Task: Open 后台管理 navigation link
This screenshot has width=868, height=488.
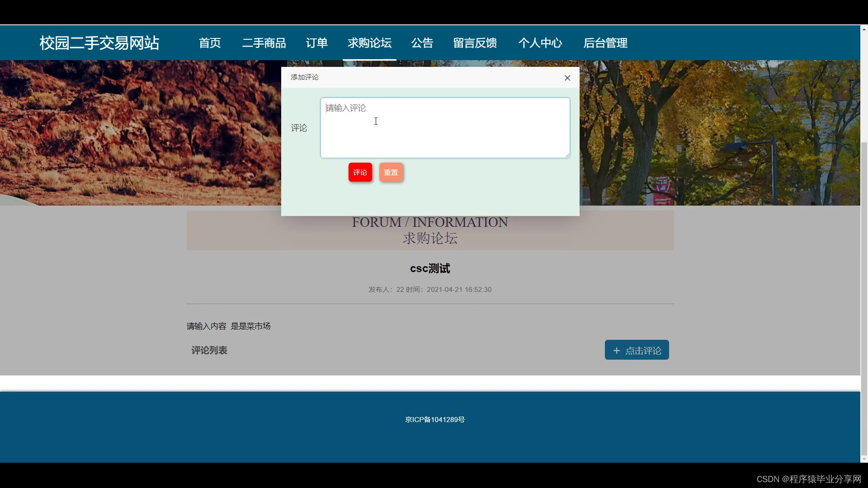Action: pyautogui.click(x=605, y=43)
